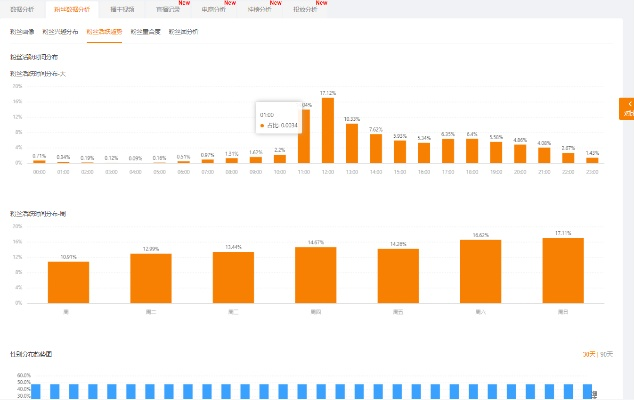634x400 pixels.
Task: Select the 30天 range option
Action: 589,354
